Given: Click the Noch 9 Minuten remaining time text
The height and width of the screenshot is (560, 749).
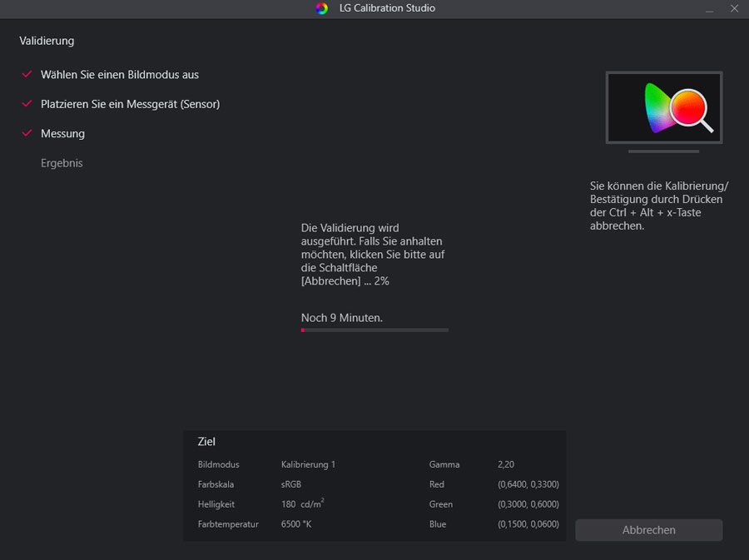Looking at the screenshot, I should [341, 318].
